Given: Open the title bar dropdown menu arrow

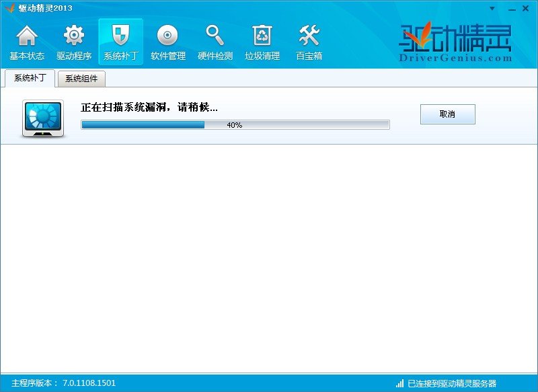Looking at the screenshot, I should [x=492, y=9].
